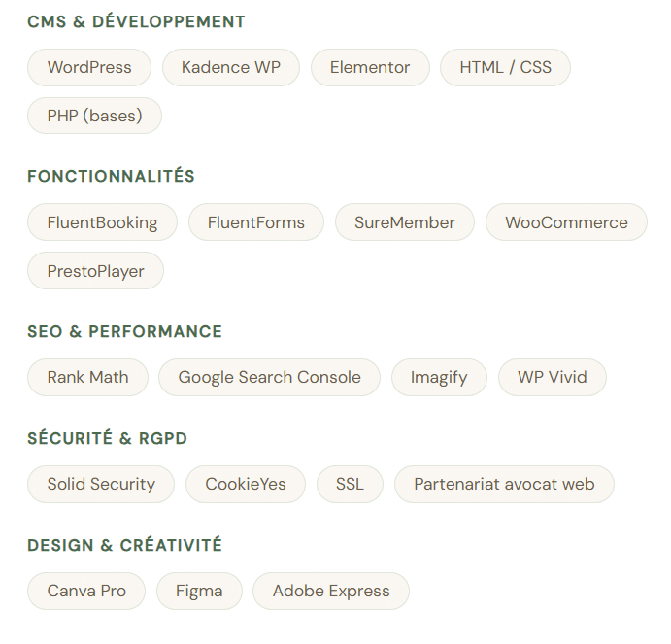The height and width of the screenshot is (644, 671).
Task: Select the Solid Security tag
Action: tap(101, 484)
